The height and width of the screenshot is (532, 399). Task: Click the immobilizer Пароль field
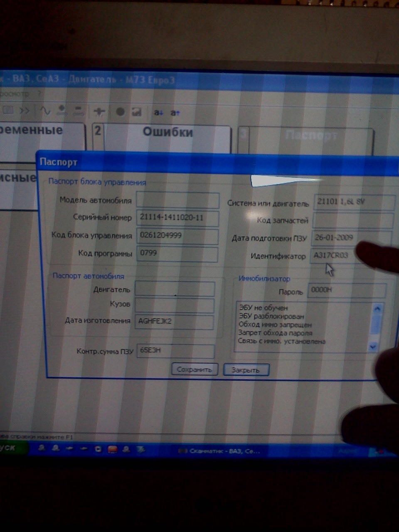pos(347,290)
